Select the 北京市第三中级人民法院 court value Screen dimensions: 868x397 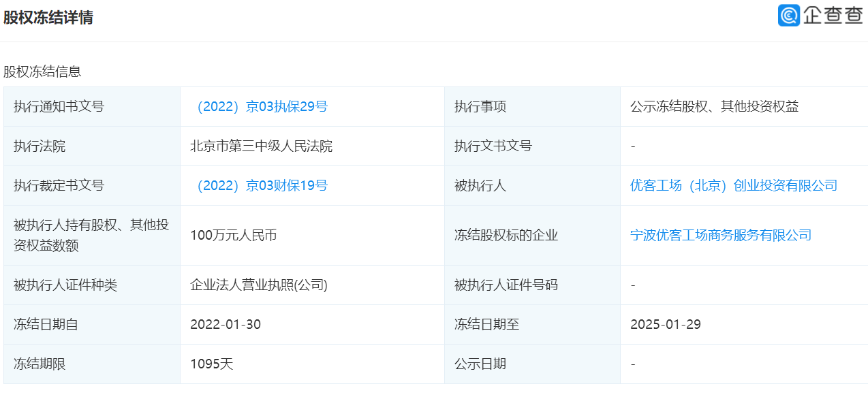coord(261,146)
